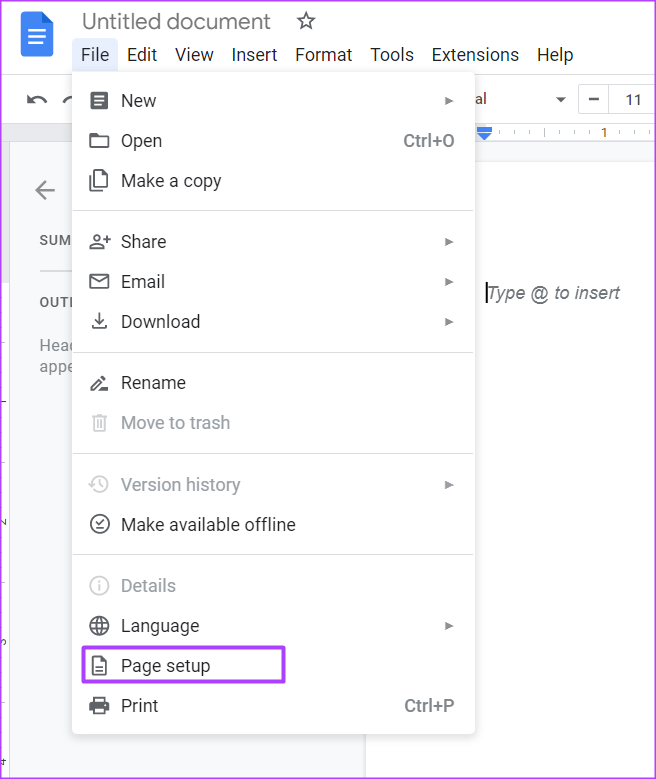Expand the Language submenu arrow

(449, 626)
